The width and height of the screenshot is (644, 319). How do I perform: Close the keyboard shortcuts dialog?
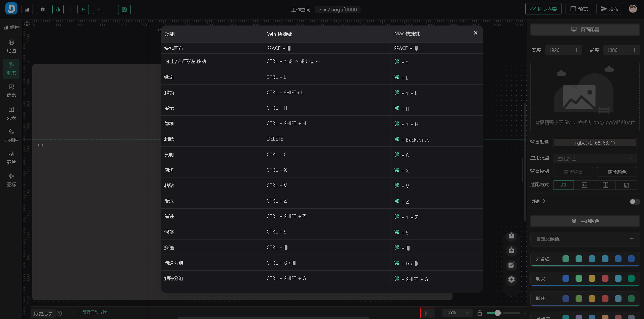pos(475,33)
